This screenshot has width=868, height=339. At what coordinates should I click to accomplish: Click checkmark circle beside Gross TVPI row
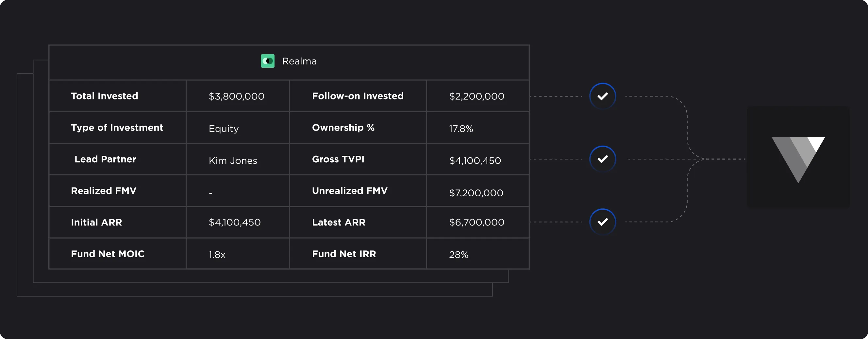603,159
